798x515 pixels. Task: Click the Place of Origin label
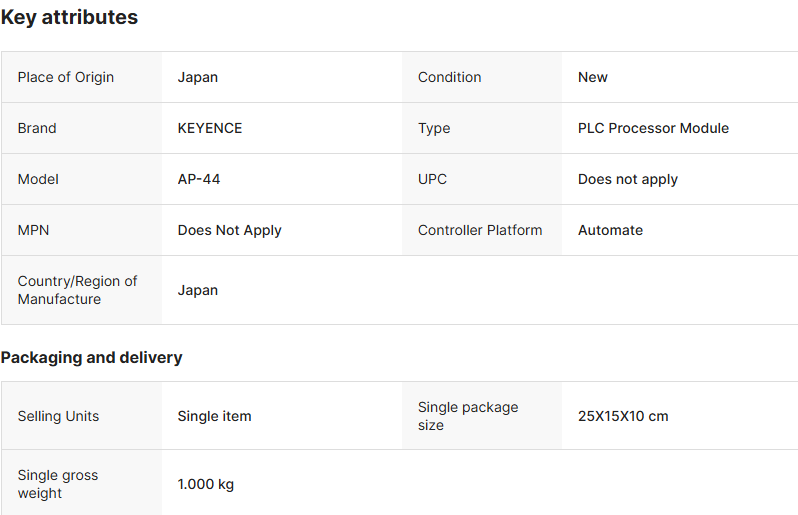[x=66, y=77]
